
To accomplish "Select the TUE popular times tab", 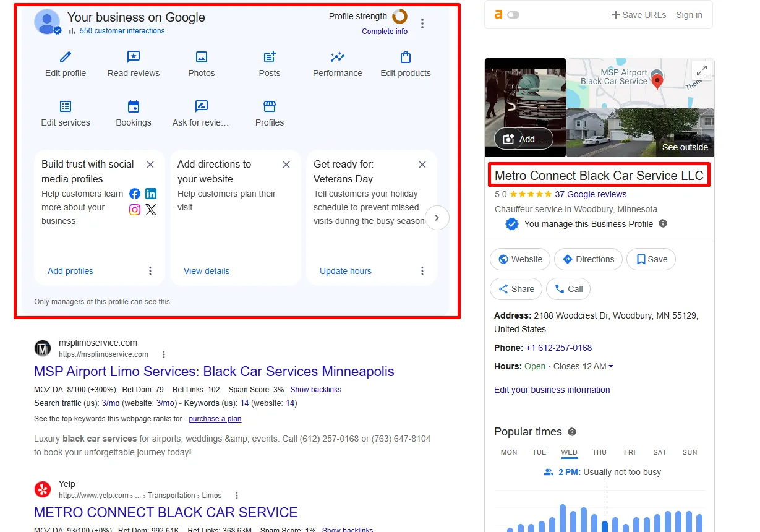I will point(539,452).
